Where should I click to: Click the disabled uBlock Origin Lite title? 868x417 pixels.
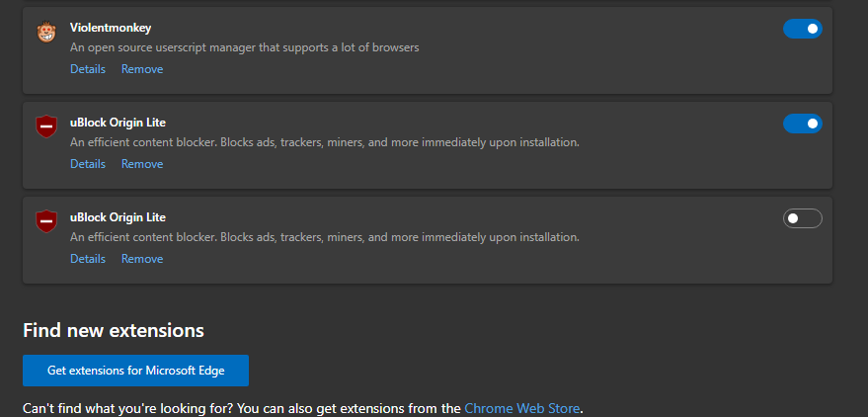(118, 217)
